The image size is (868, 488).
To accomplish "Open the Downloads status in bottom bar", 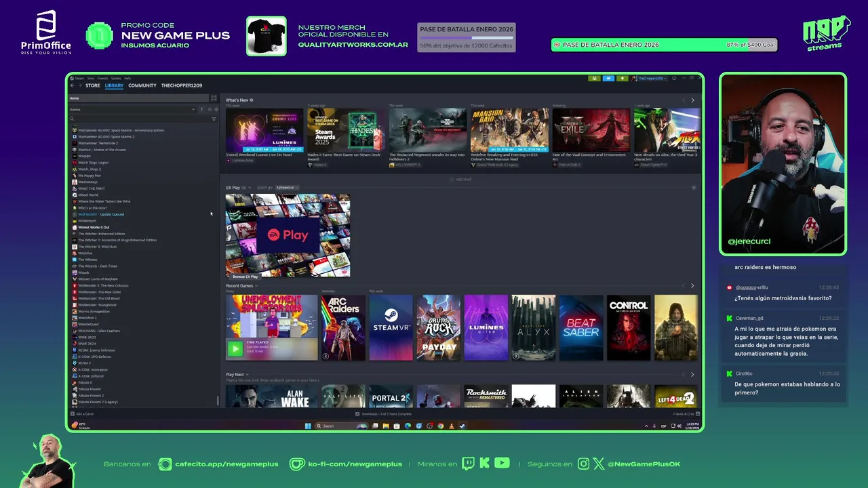I will [384, 413].
